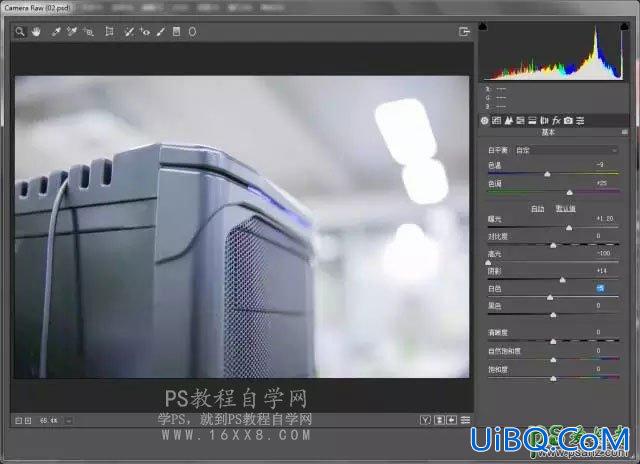The width and height of the screenshot is (640, 464).
Task: Select the Radial Filter tool
Action: click(x=192, y=31)
